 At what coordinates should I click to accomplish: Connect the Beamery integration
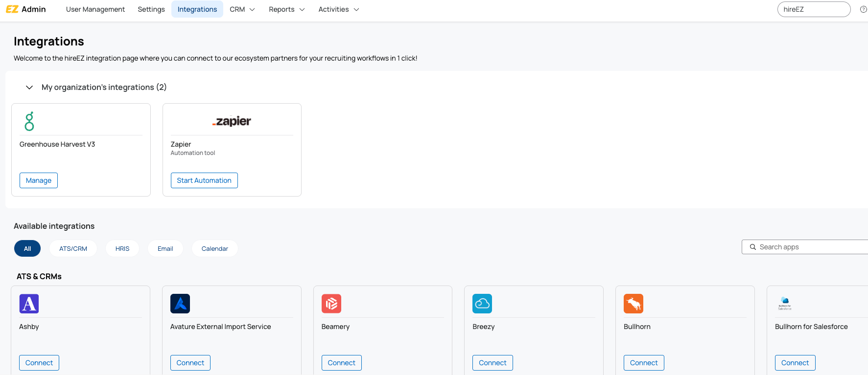coord(342,363)
